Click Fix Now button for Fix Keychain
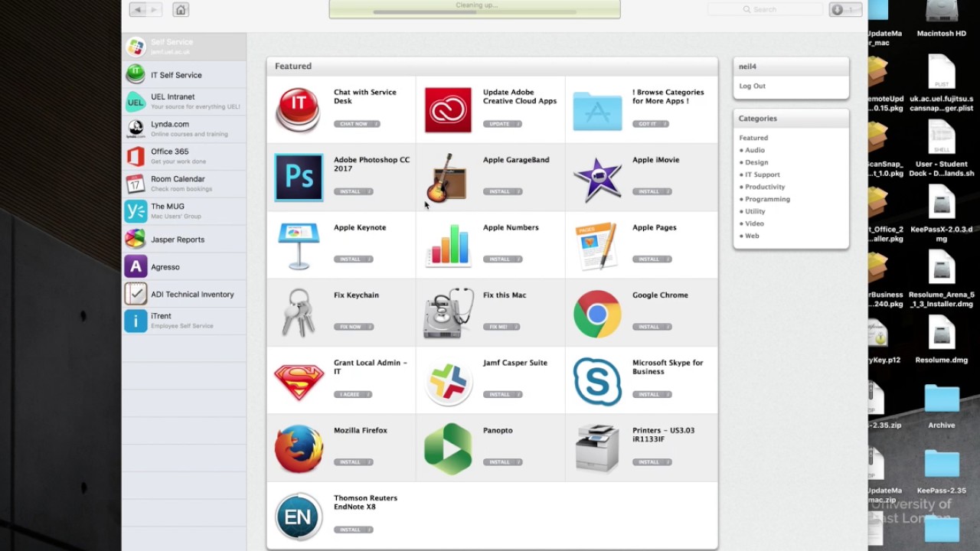 (x=353, y=327)
